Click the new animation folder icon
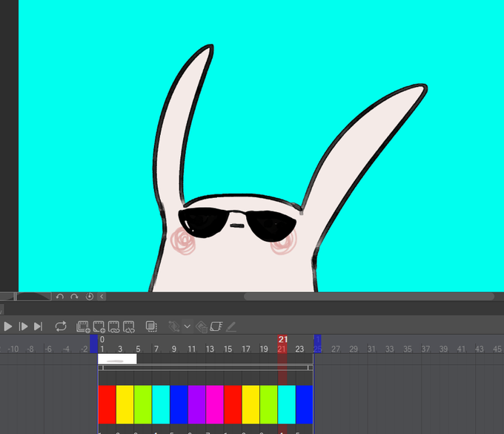This screenshot has height=434, width=504. (83, 326)
